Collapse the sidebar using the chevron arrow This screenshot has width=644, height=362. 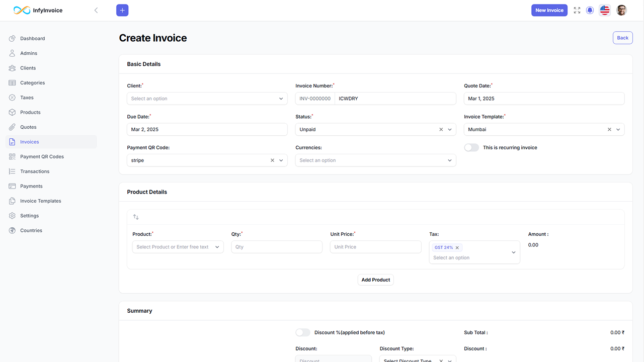click(96, 10)
